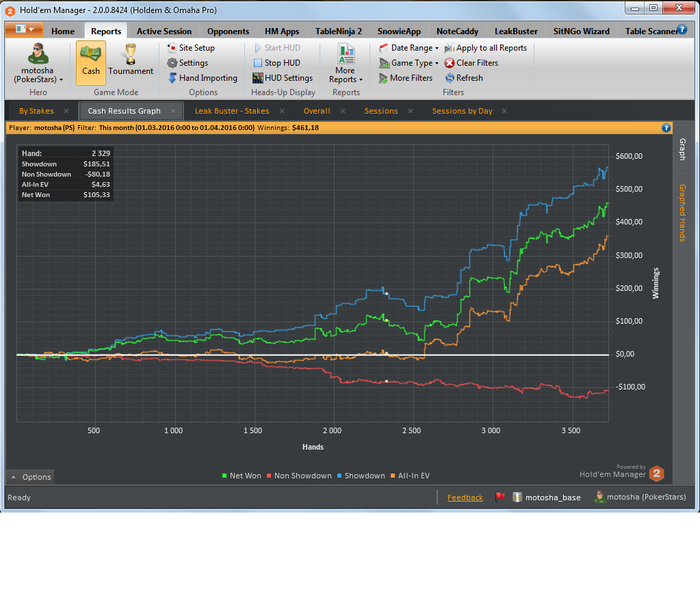Select Tournament game mode

[x=130, y=62]
